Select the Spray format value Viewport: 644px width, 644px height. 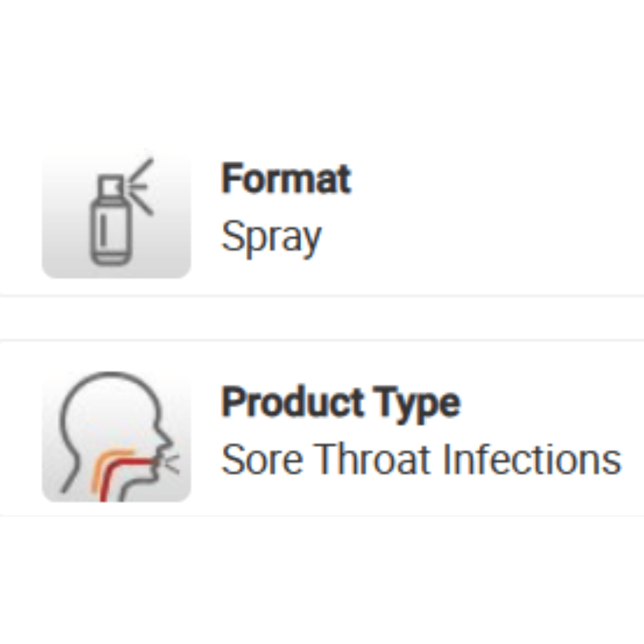tap(271, 237)
